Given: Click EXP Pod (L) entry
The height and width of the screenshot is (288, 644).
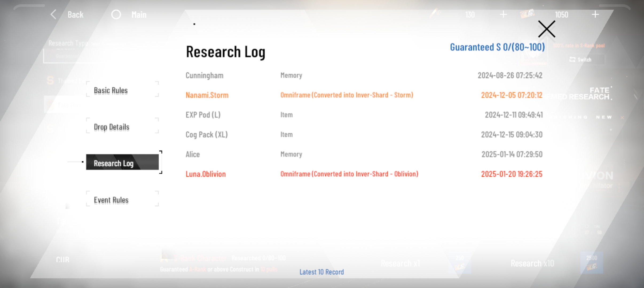Looking at the screenshot, I should [x=364, y=115].
